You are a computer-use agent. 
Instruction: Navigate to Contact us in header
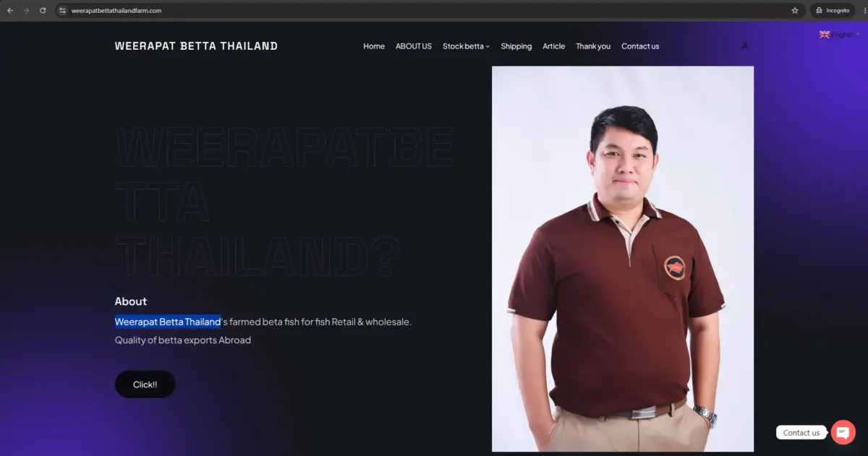tap(640, 46)
